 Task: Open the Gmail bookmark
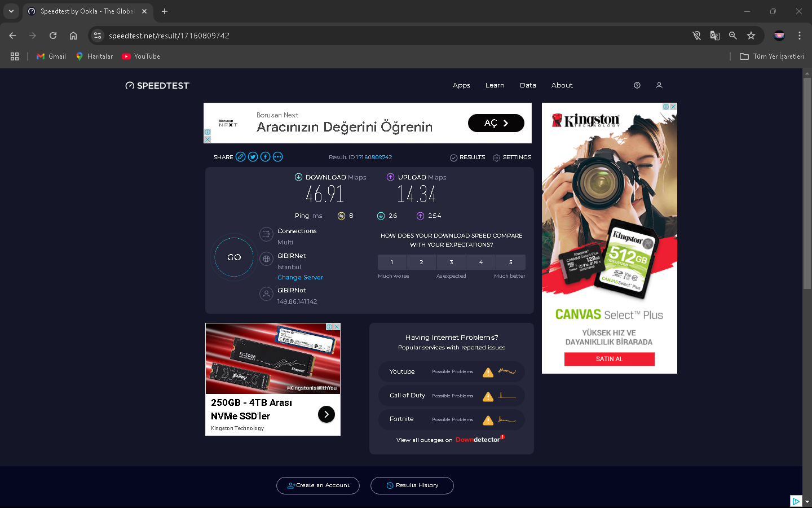point(51,56)
